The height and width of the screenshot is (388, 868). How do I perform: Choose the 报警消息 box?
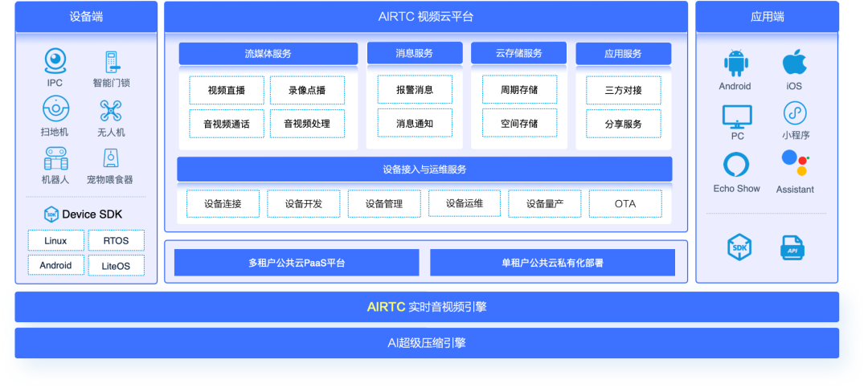coord(415,90)
